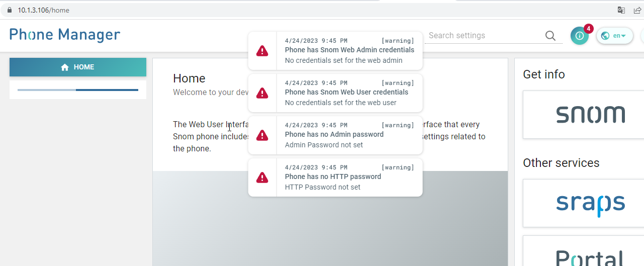Click warning icon for no HTTP password
644x266 pixels.
click(x=262, y=178)
